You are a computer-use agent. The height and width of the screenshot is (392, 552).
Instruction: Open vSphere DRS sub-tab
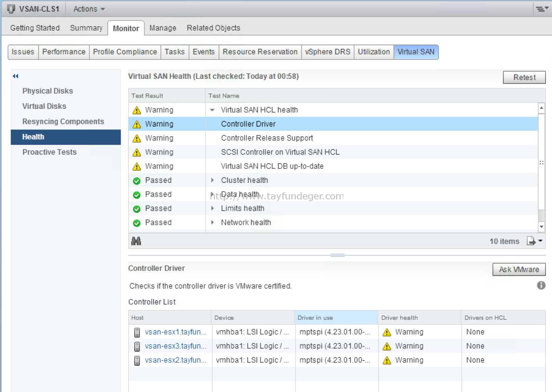328,52
